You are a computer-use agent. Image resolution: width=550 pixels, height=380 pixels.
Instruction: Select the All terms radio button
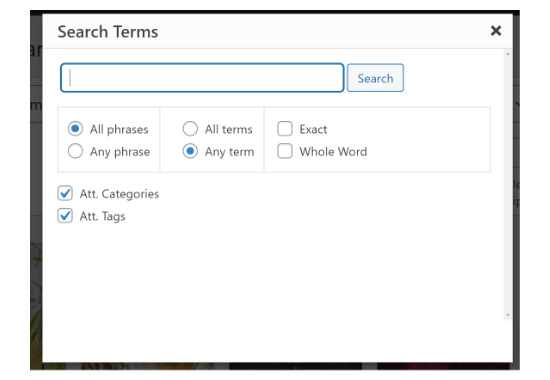[x=190, y=129]
